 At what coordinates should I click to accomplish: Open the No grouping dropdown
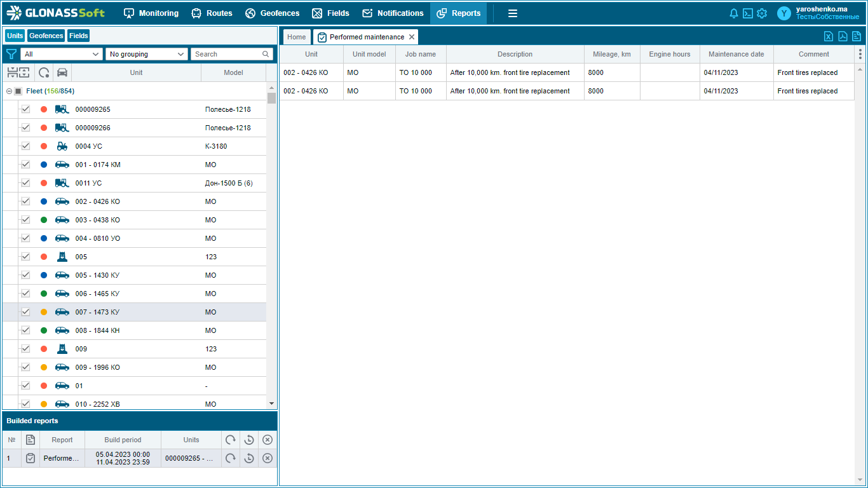[x=147, y=54]
